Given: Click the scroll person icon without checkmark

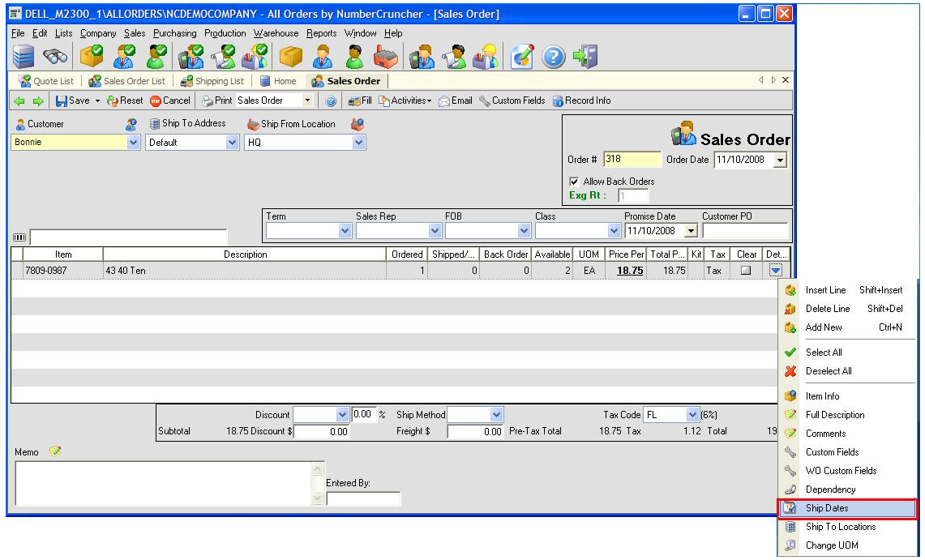Looking at the screenshot, I should pyautogui.click(x=454, y=57).
